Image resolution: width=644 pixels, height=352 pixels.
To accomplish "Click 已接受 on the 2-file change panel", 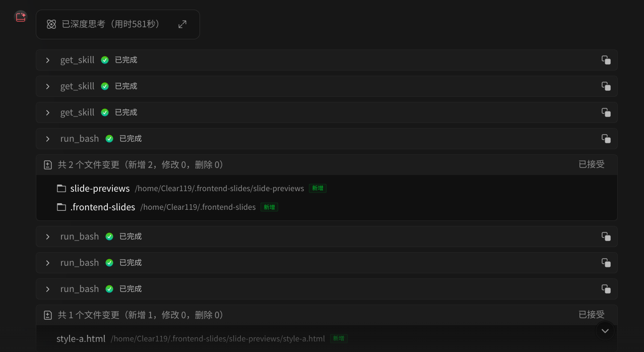I will (x=592, y=164).
